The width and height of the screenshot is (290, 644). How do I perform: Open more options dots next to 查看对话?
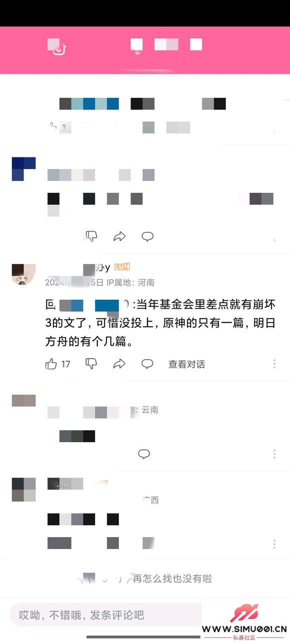[x=274, y=364]
